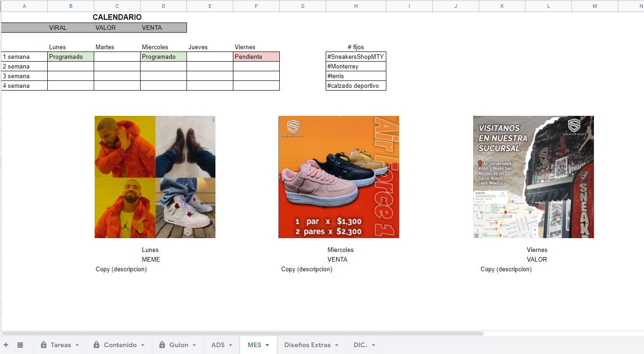Switch to the Diseños Extras sheet tab
644x354 pixels.
pyautogui.click(x=307, y=345)
